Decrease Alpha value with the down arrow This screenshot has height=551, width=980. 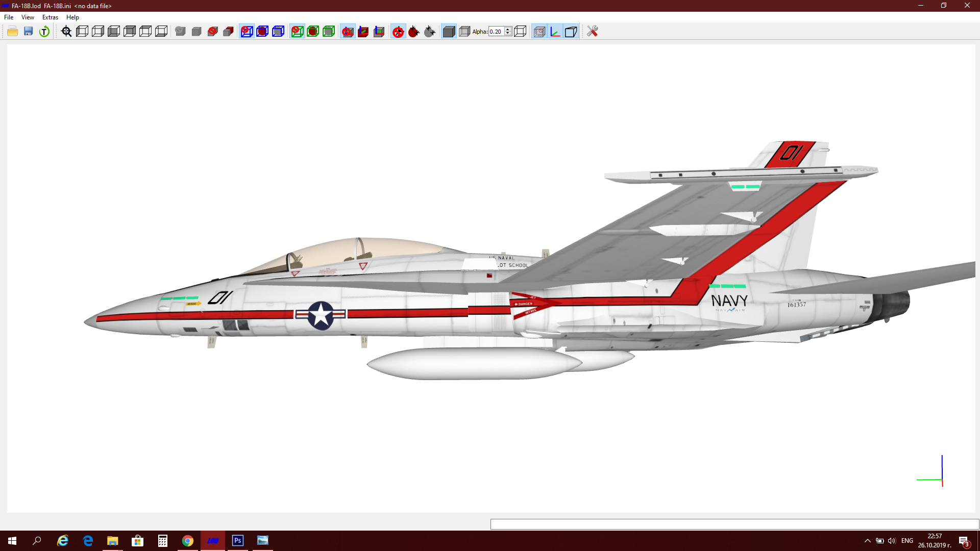508,34
